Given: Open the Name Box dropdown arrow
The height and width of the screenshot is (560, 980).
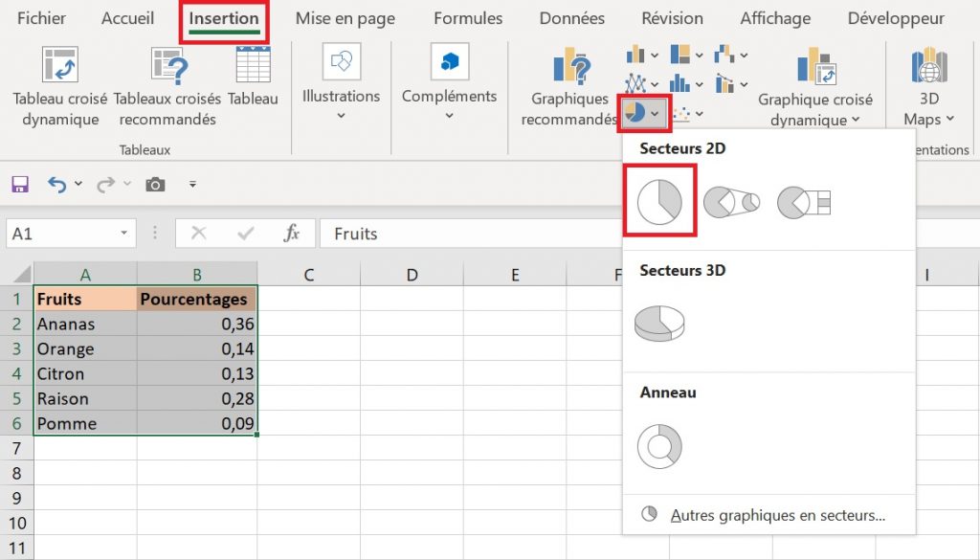Looking at the screenshot, I should click(123, 233).
